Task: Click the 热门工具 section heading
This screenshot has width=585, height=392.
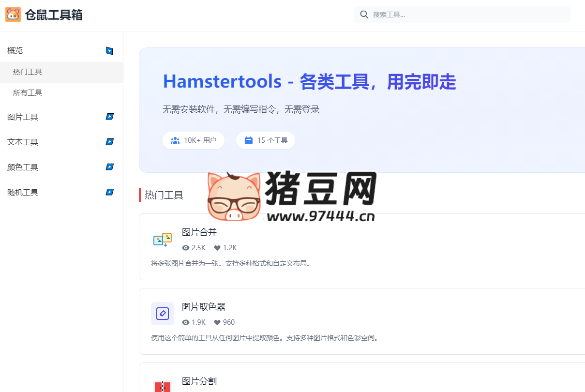Action: click(164, 195)
